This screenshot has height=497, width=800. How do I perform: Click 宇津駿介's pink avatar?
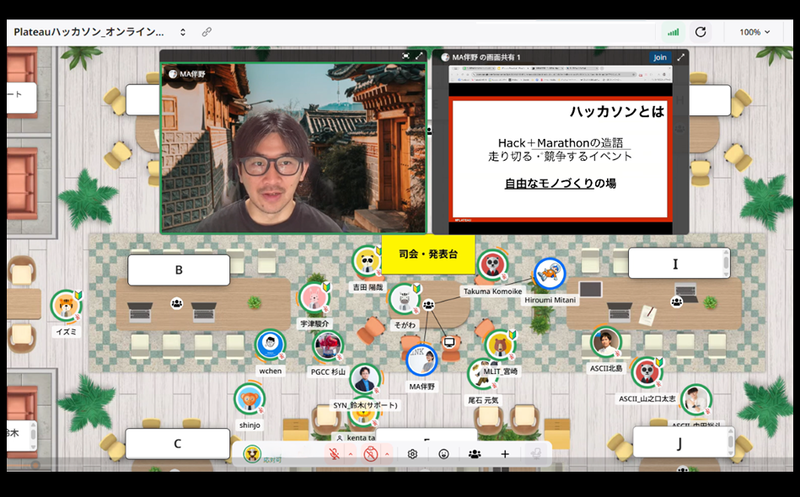314,297
